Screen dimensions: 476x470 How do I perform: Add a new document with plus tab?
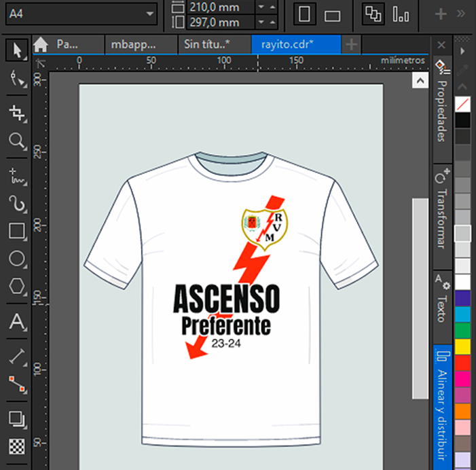tap(351, 45)
